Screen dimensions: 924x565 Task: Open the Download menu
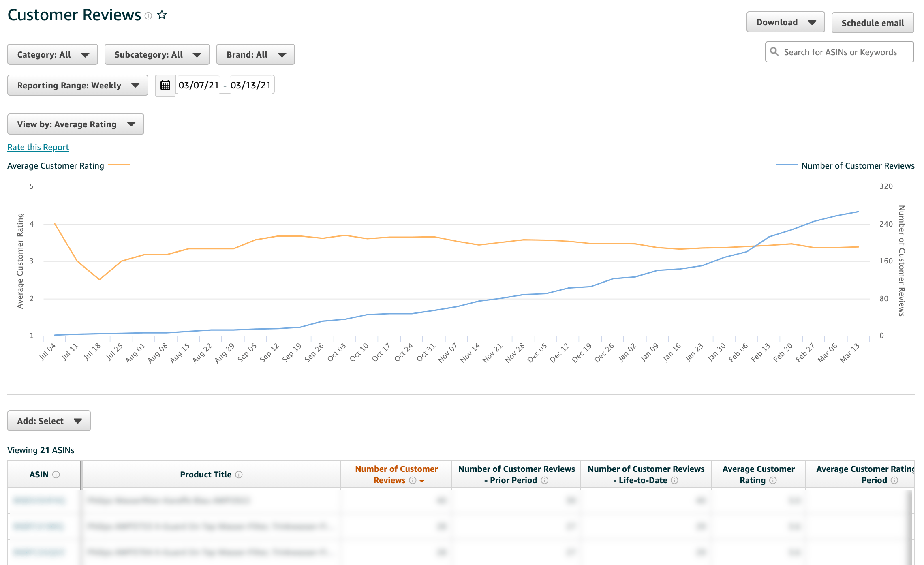coord(785,22)
